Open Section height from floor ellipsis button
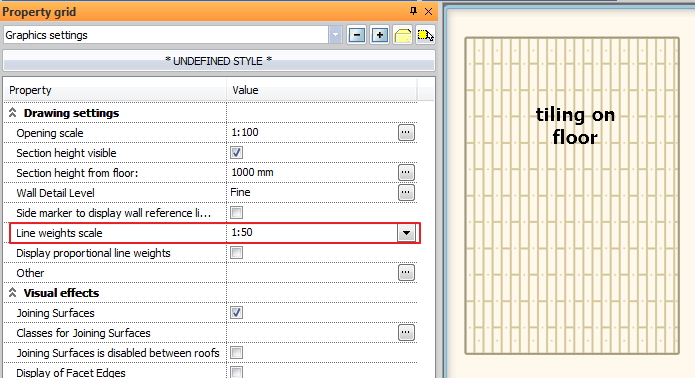The width and height of the screenshot is (695, 378). click(x=406, y=172)
